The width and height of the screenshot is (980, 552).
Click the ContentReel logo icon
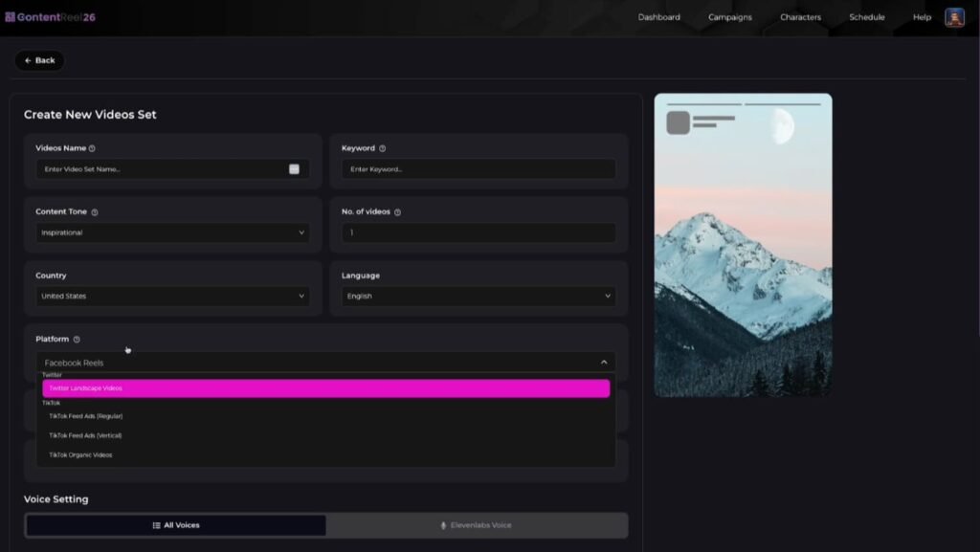pyautogui.click(x=11, y=16)
